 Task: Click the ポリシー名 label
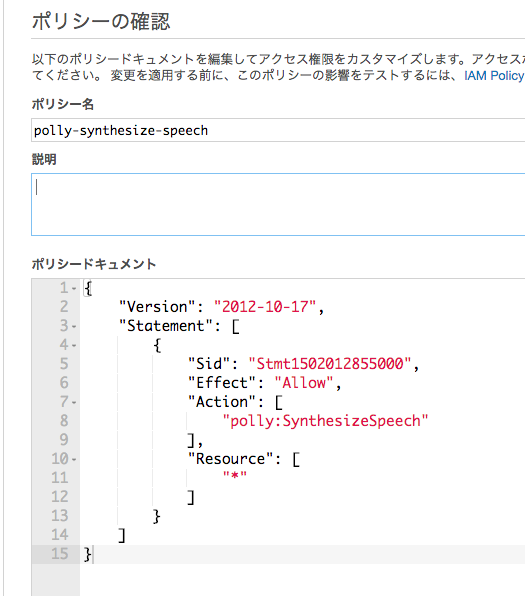coord(63,104)
